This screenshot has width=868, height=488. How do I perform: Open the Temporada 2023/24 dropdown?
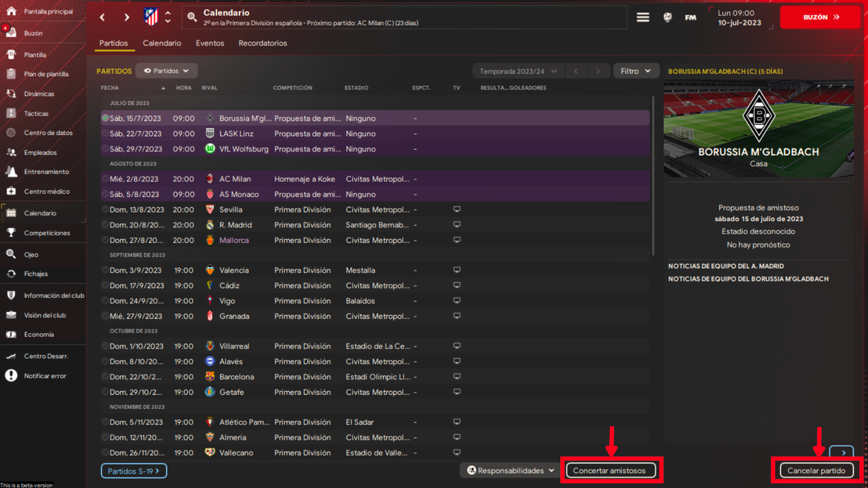[x=518, y=71]
